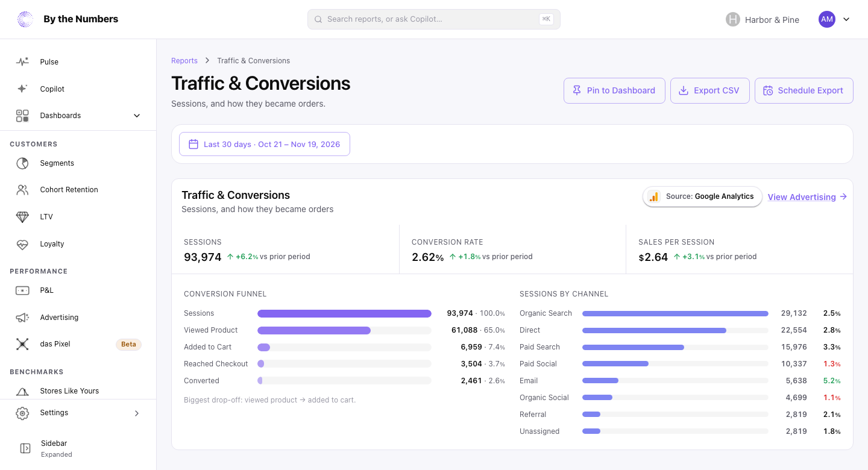Image resolution: width=868 pixels, height=470 pixels.
Task: Click the By the Numbers logo icon
Action: [25, 19]
